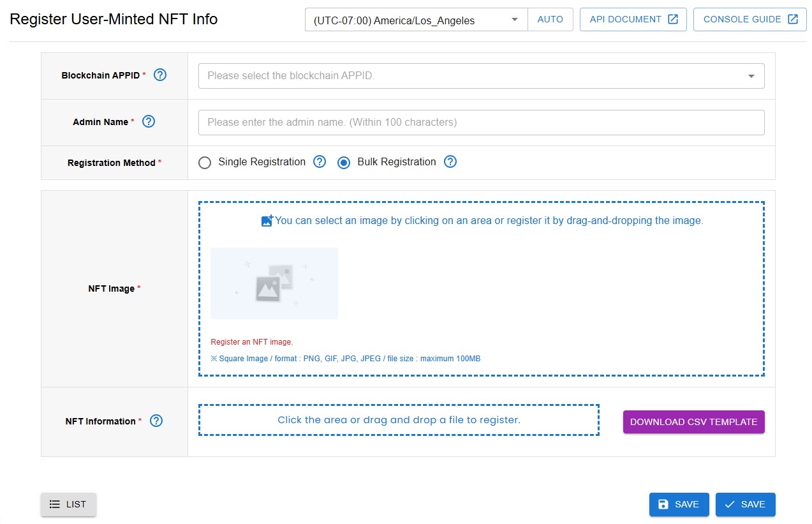Click SAVE button with floppy disk icon

point(679,504)
